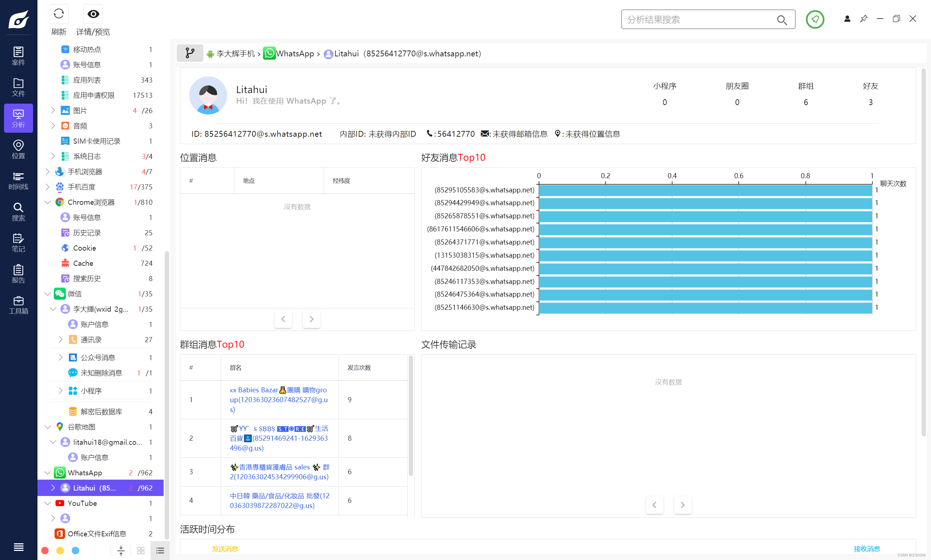The height and width of the screenshot is (560, 931).
Task: Switch to grid view at the bottom
Action: tap(141, 550)
